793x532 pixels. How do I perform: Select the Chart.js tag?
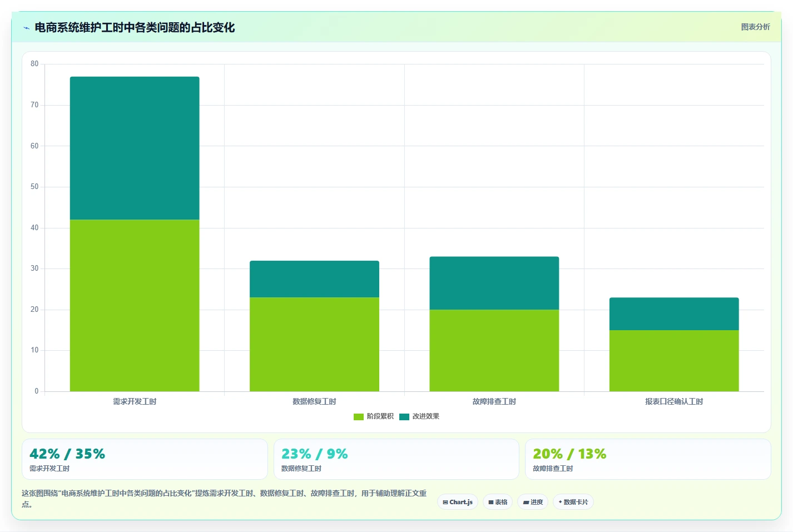(x=458, y=502)
